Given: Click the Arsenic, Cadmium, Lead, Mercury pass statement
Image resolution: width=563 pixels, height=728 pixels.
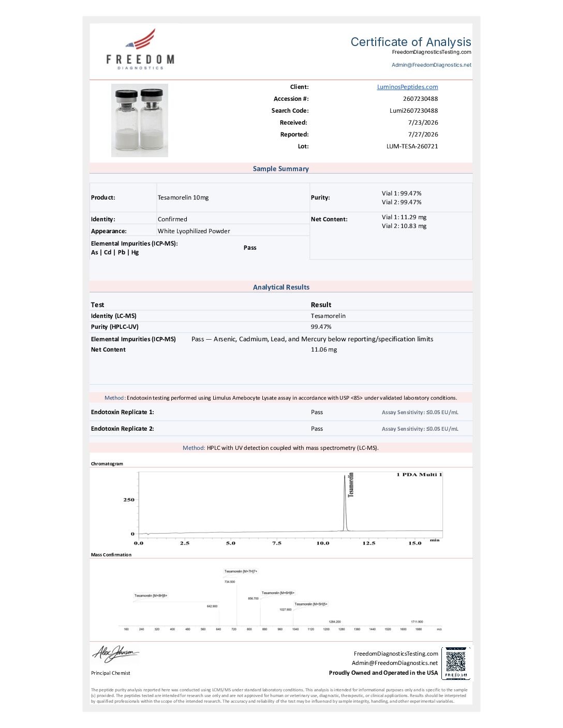Looking at the screenshot, I should pyautogui.click(x=312, y=339).
